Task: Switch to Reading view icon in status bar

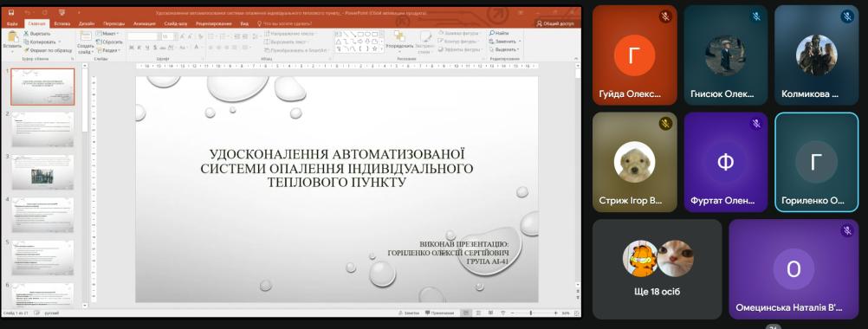Action: 490,313
